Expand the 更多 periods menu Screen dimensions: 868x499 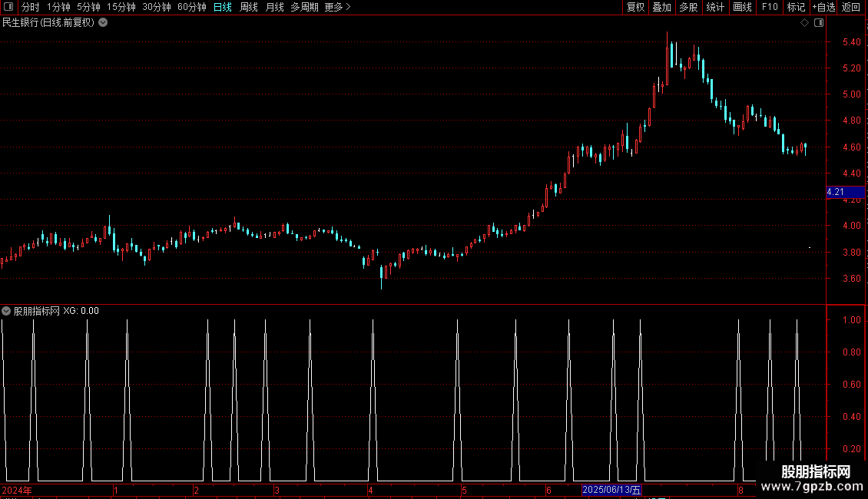(338, 7)
